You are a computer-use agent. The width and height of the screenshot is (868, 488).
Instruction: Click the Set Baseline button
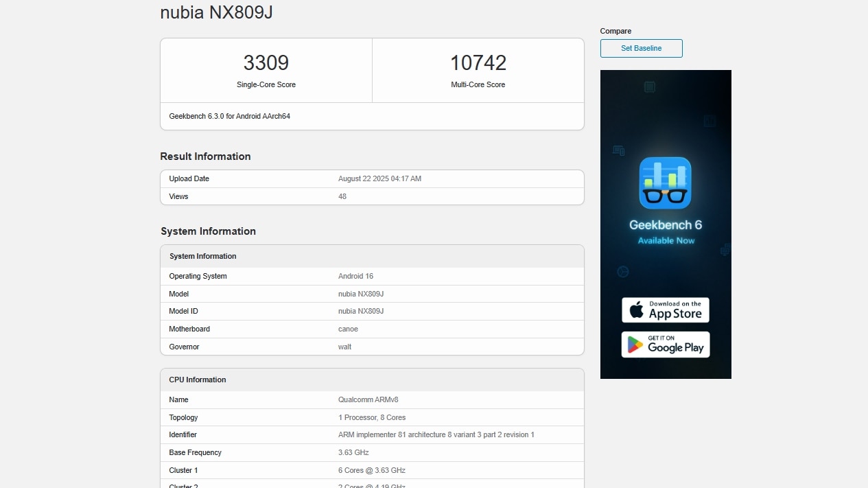coord(641,48)
